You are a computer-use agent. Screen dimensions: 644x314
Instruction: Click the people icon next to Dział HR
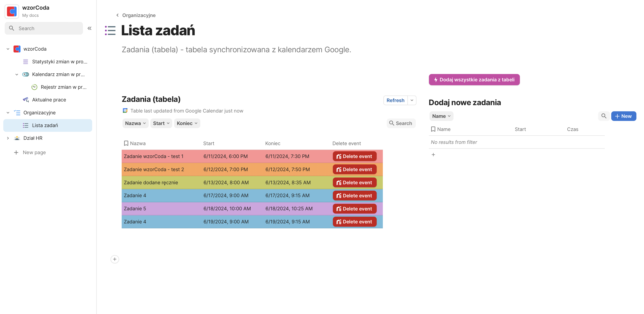(x=17, y=138)
